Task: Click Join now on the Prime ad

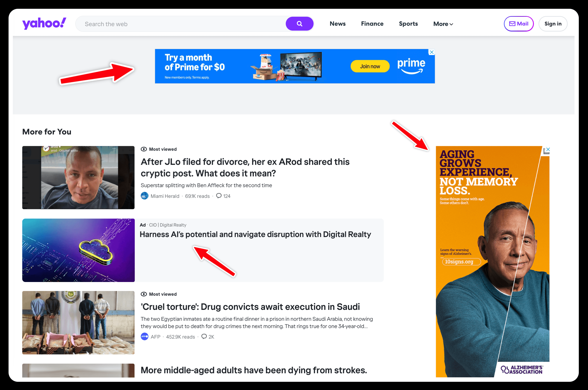Action: point(370,66)
